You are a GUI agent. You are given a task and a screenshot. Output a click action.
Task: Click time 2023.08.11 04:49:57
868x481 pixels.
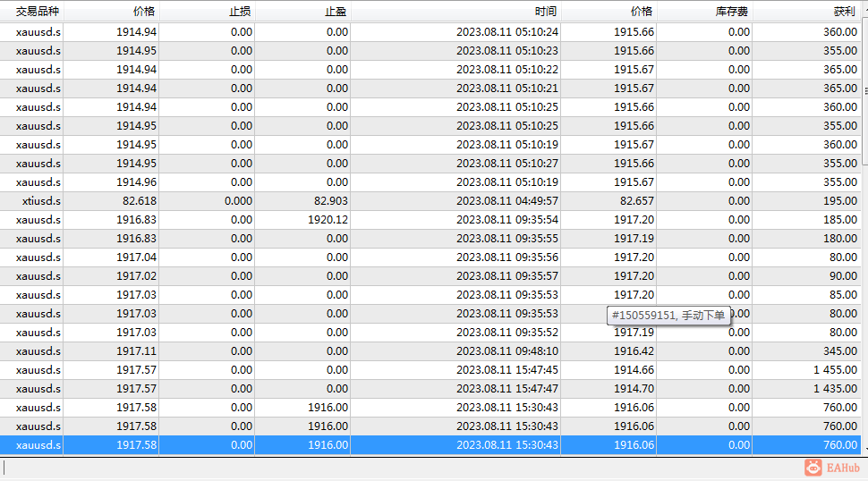[x=507, y=201]
